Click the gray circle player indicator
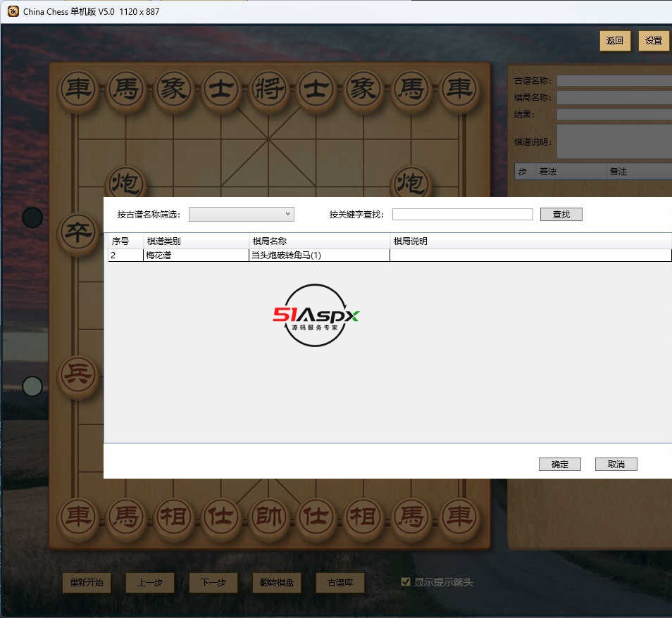This screenshot has height=618, width=672. pyautogui.click(x=32, y=386)
